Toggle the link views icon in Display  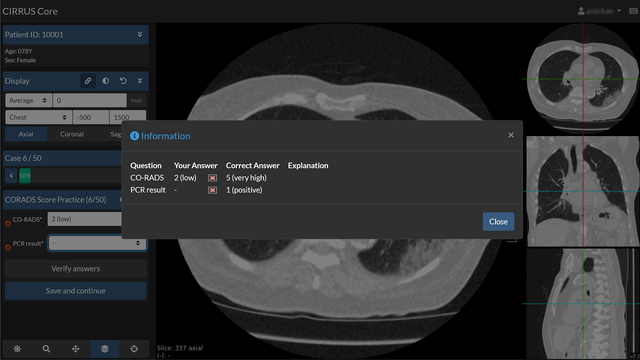(x=88, y=81)
